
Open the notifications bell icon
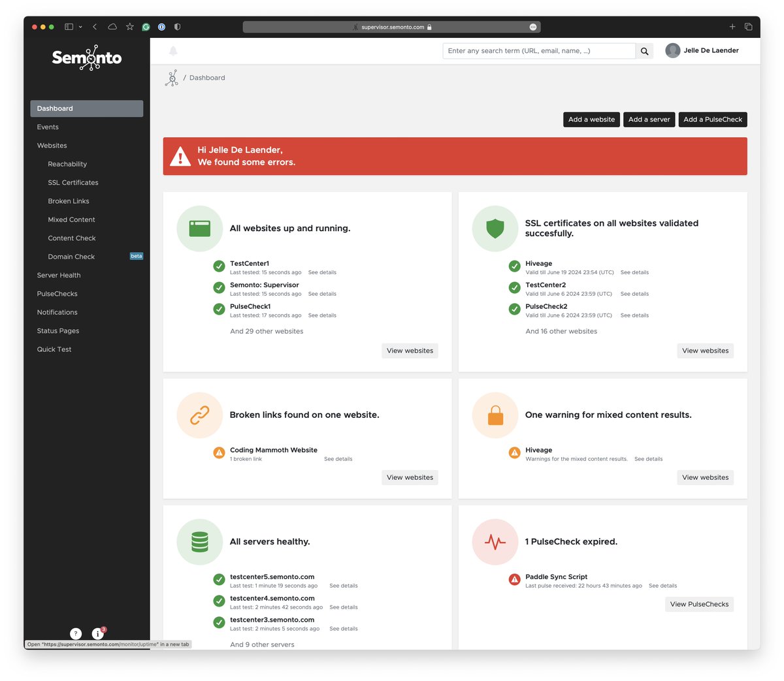coord(173,51)
